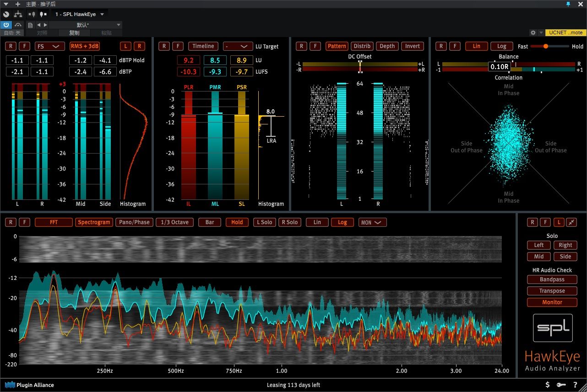Screen dimensions: 587x392
Task: Click the F button in the peak meter panel header
Action: point(25,46)
